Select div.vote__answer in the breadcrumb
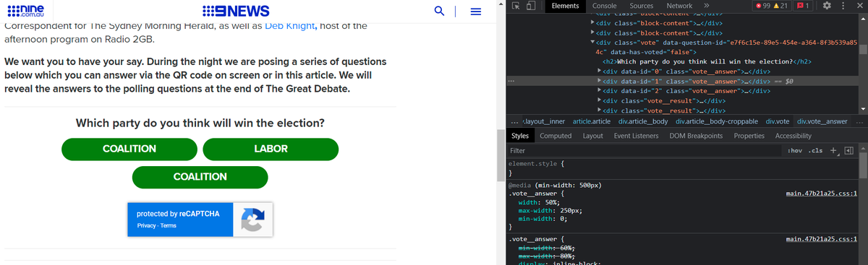 (822, 121)
